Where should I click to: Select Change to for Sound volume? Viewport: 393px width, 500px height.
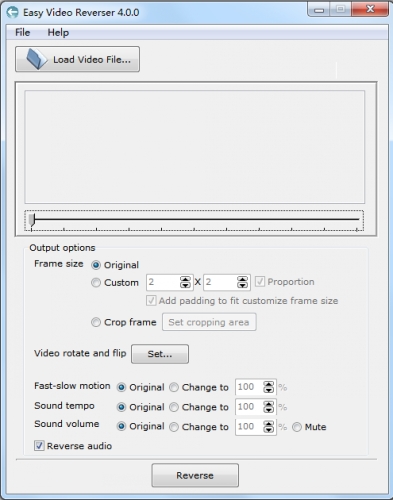(x=174, y=427)
